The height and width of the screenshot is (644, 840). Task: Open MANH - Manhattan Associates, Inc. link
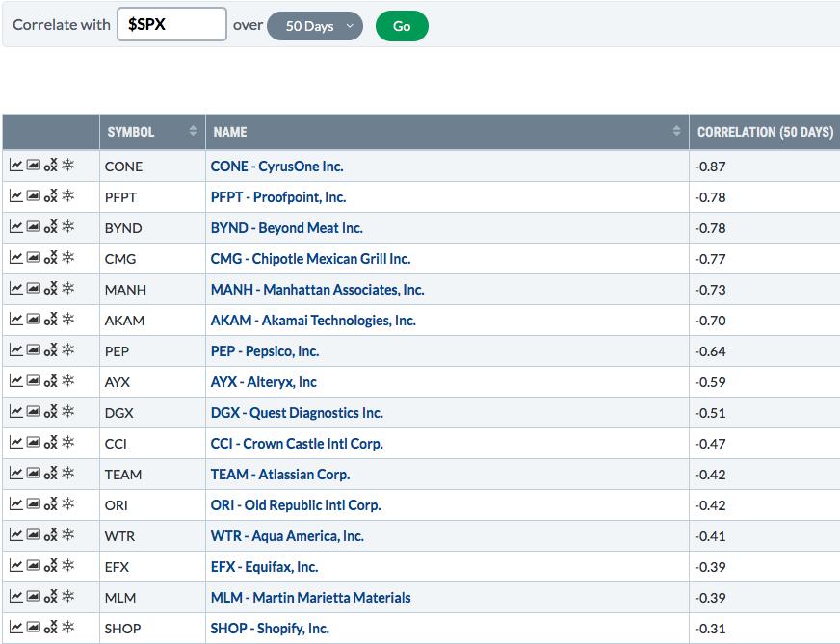tap(317, 290)
